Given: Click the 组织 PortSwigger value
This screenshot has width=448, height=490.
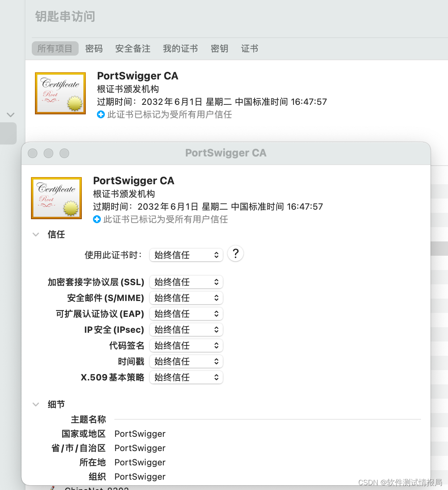Looking at the screenshot, I should (140, 476).
